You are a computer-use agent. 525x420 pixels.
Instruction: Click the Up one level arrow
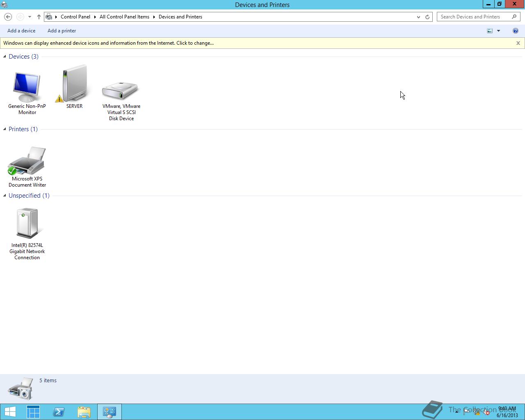pos(39,17)
